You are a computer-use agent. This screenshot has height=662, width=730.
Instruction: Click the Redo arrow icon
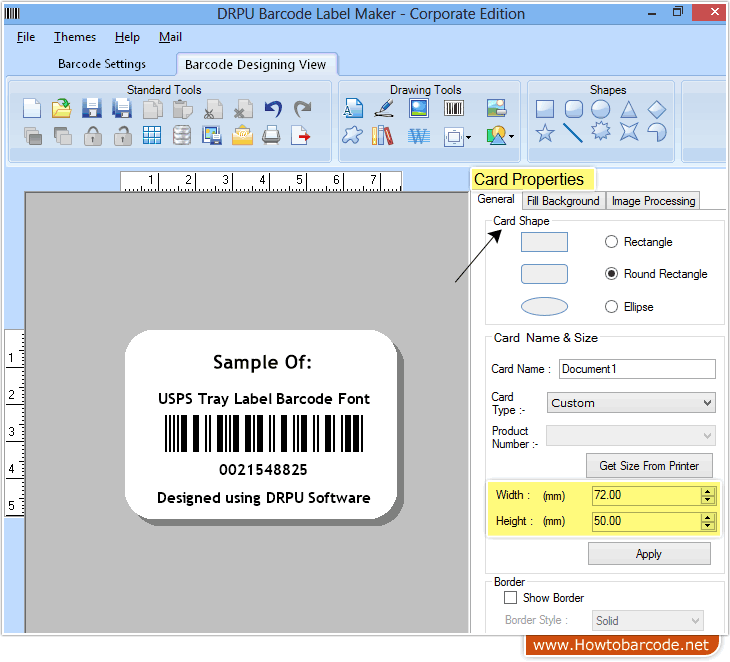(303, 109)
